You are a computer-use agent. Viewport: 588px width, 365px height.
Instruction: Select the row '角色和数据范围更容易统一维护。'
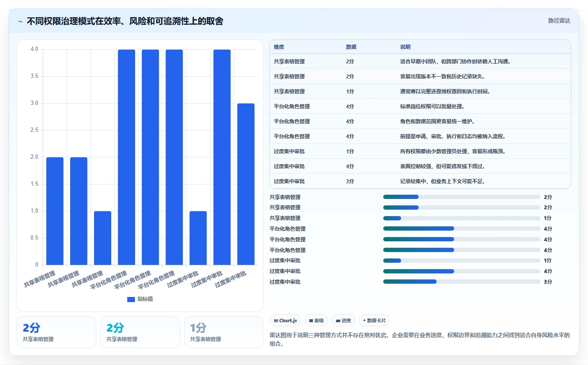pos(420,121)
